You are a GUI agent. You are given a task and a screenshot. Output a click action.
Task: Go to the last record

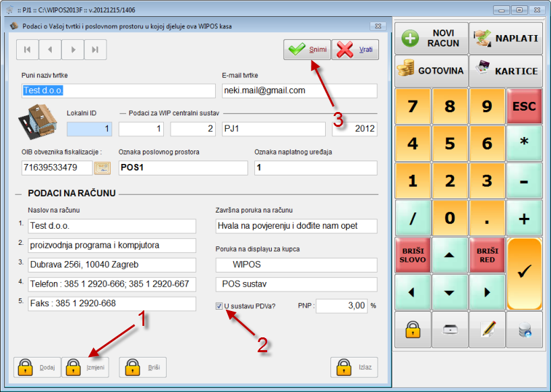95,49
